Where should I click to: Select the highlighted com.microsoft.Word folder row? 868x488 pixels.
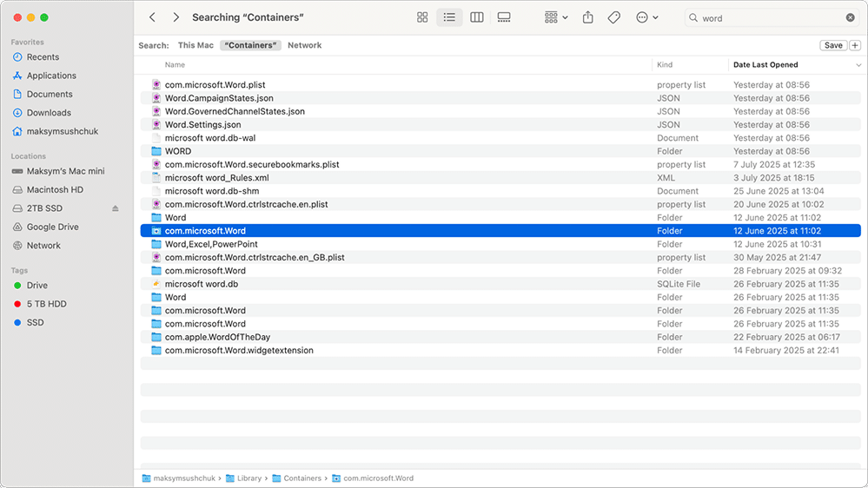click(x=500, y=231)
